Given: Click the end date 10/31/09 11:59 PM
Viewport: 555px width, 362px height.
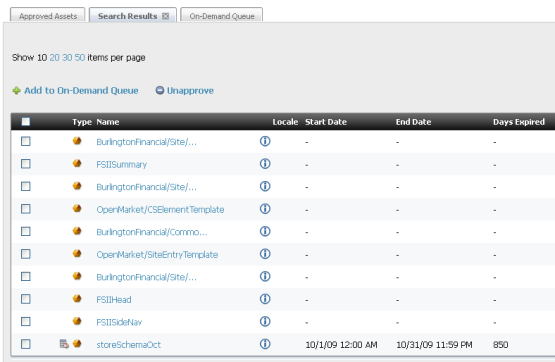Looking at the screenshot, I should click(x=434, y=345).
